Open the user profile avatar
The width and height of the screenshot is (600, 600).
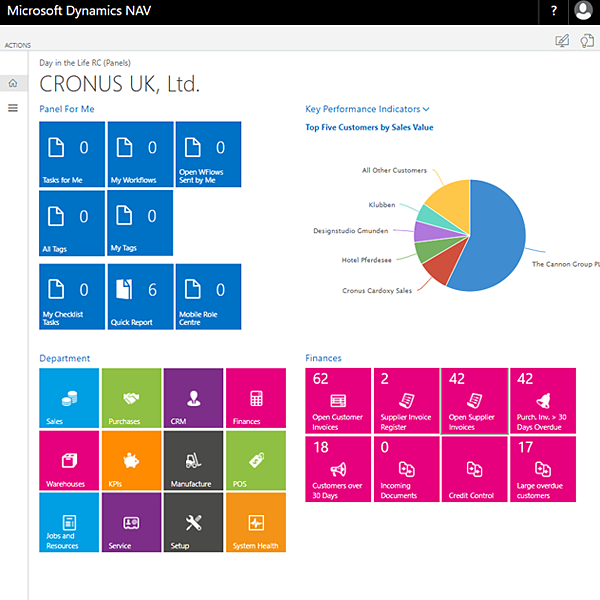point(584,12)
